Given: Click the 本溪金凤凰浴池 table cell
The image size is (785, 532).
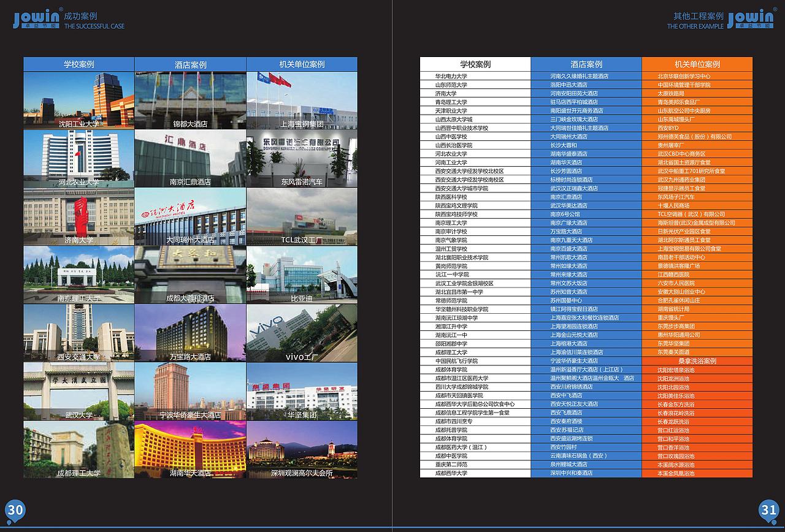Looking at the screenshot, I should (x=697, y=473).
